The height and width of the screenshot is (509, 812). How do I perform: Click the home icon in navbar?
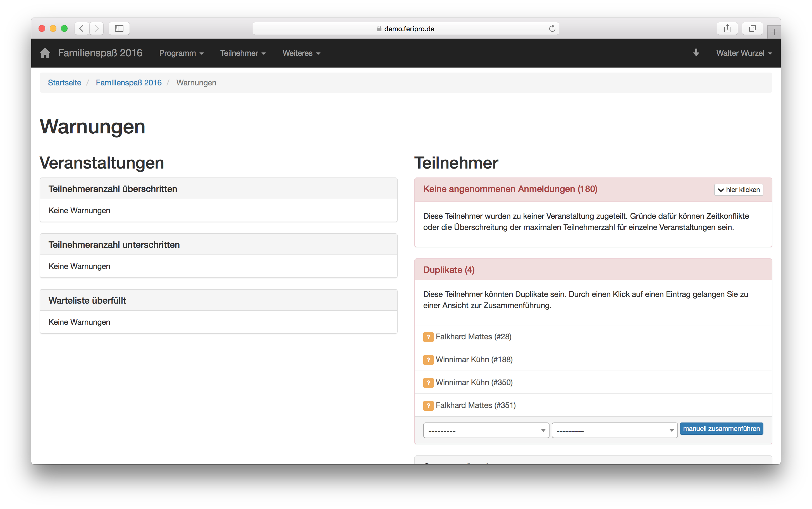click(x=45, y=53)
